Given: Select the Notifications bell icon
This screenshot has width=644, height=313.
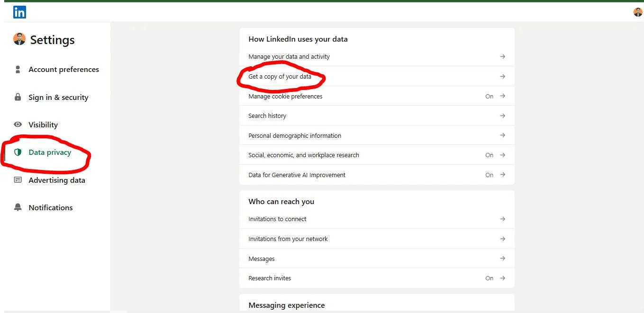Looking at the screenshot, I should [18, 207].
